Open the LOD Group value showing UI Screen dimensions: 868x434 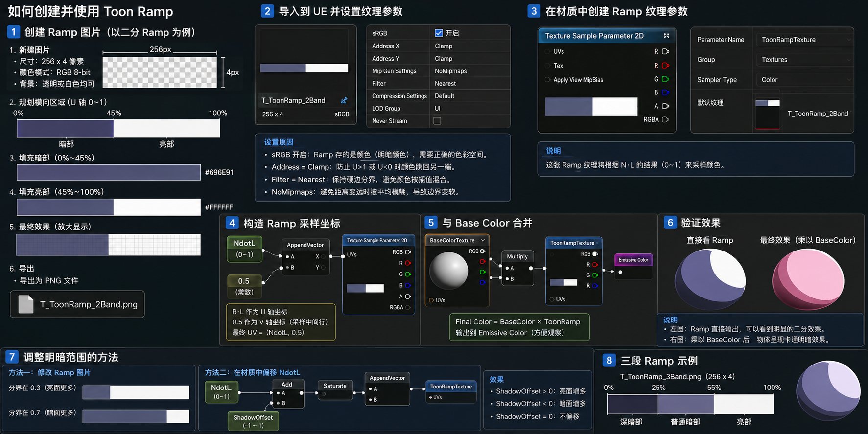(x=469, y=109)
